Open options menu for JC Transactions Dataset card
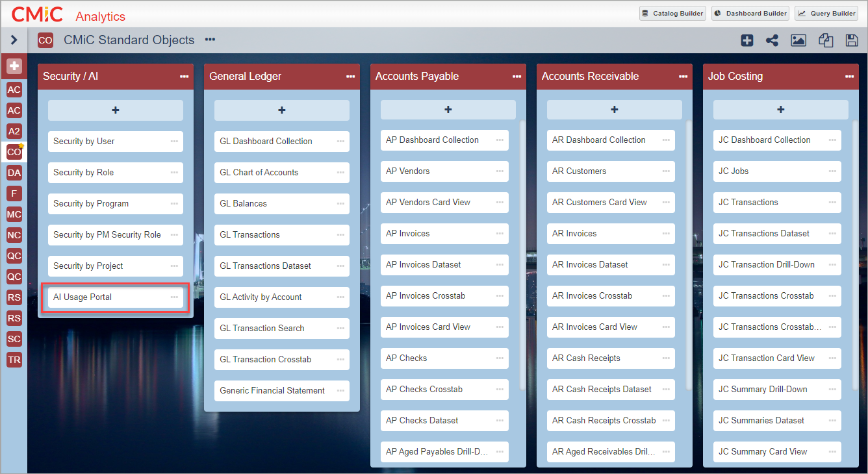 point(832,234)
